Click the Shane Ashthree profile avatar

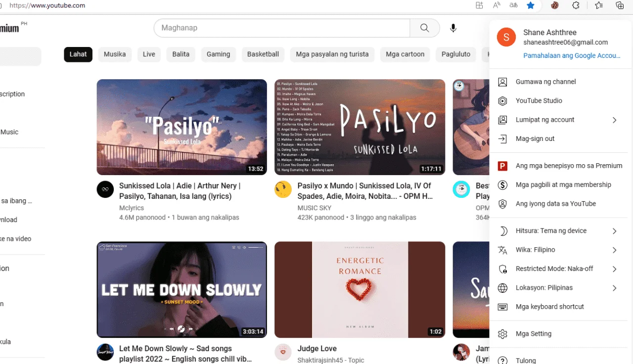tap(506, 37)
